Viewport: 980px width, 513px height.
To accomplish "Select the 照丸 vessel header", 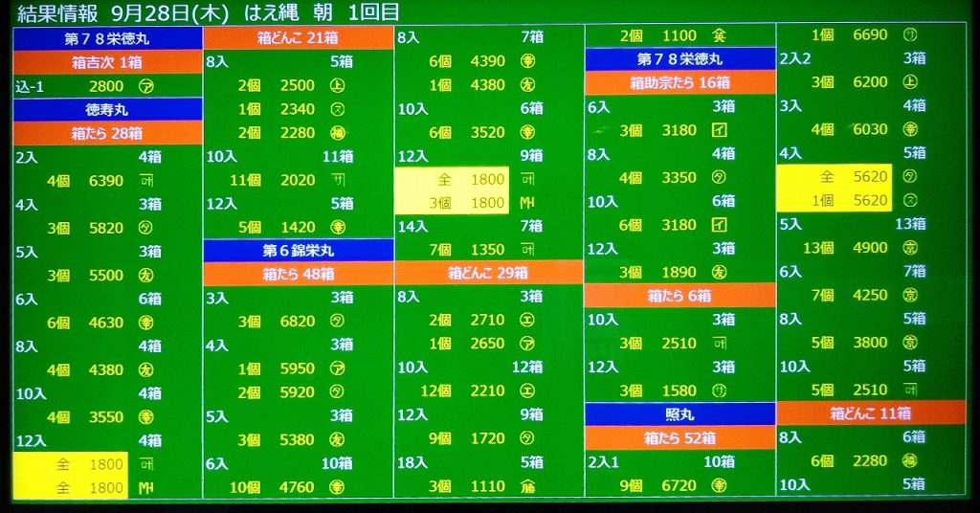I will [x=679, y=414].
